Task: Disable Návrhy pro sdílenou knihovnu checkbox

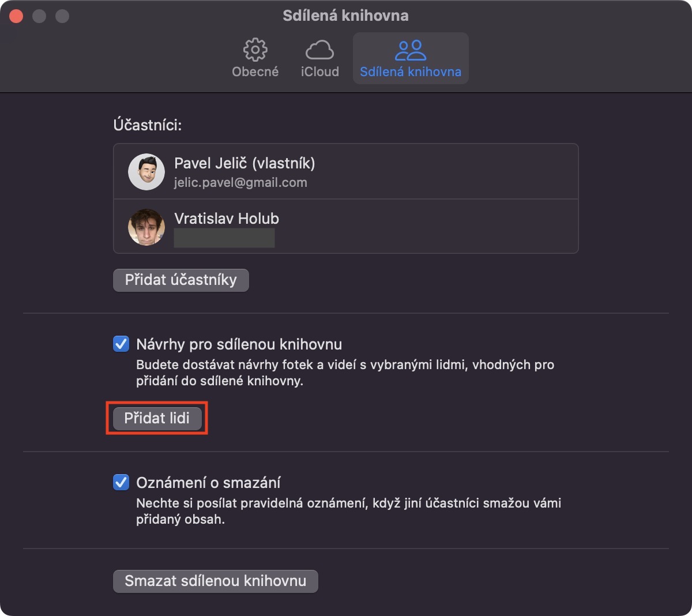Action: tap(121, 344)
